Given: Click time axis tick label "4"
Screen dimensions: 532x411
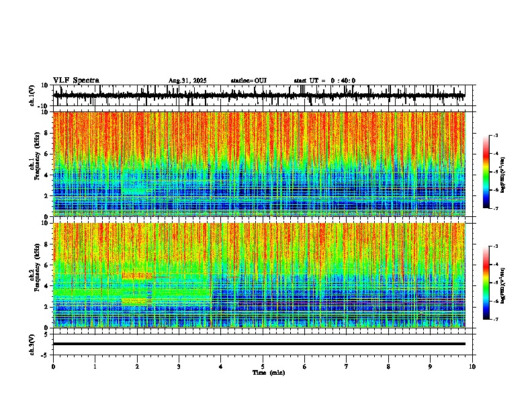Looking at the screenshot, I should (x=220, y=367).
